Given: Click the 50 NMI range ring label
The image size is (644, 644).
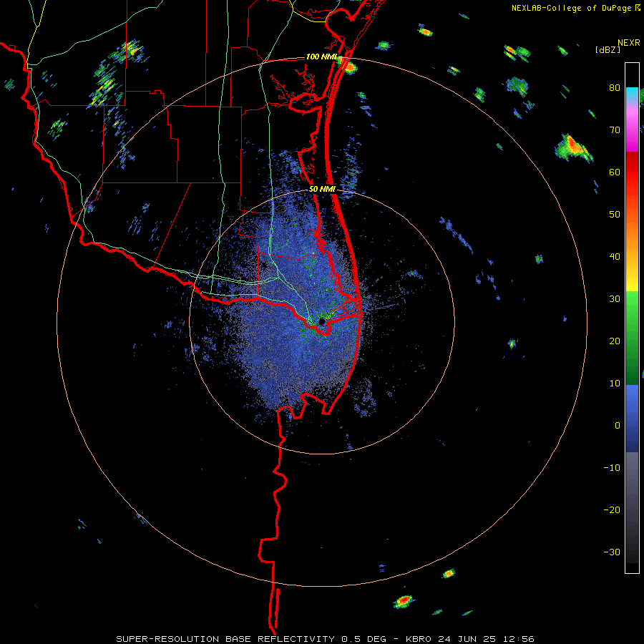Looking at the screenshot, I should tap(323, 190).
